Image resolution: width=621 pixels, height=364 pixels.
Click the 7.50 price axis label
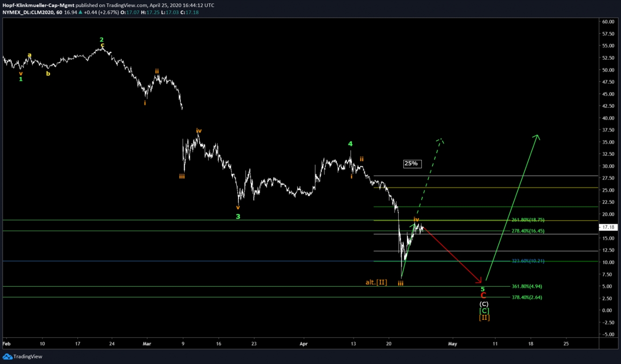click(x=607, y=274)
